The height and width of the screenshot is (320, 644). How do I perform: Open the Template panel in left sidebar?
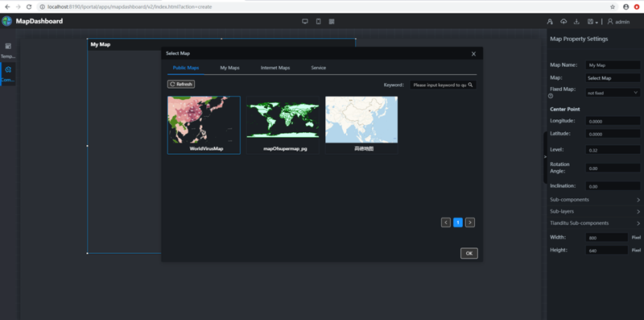(x=8, y=51)
